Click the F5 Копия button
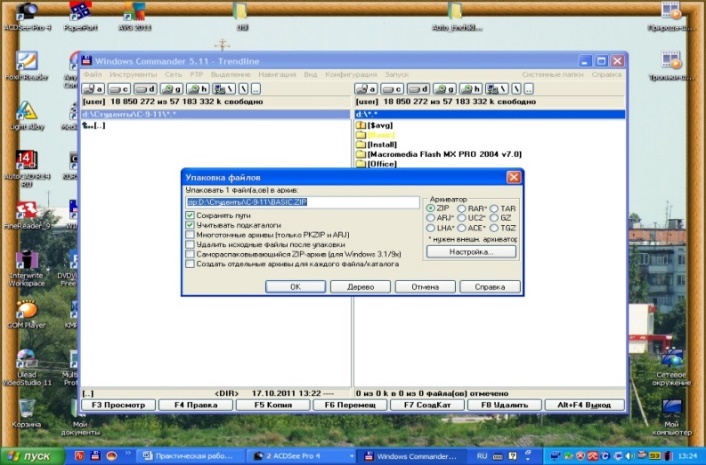Screen dimensions: 706x465 click(273, 405)
